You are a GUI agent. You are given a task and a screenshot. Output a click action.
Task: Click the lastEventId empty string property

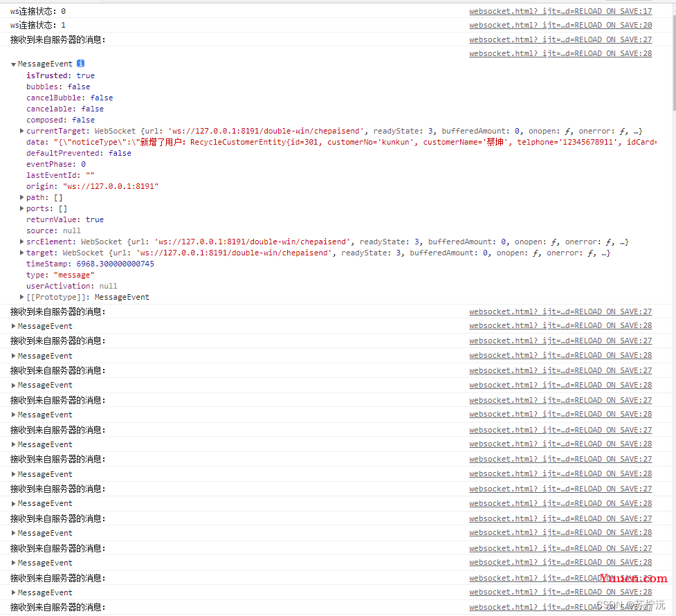[60, 175]
